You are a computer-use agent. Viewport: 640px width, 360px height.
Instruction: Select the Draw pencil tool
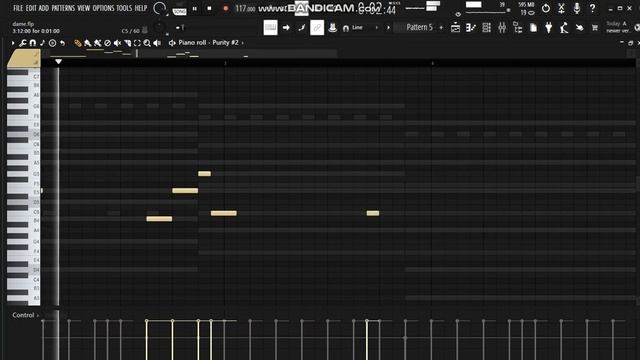[x=78, y=43]
